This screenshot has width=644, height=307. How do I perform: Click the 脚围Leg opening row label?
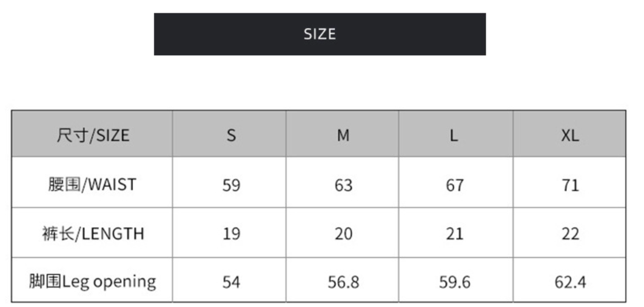[92, 282]
